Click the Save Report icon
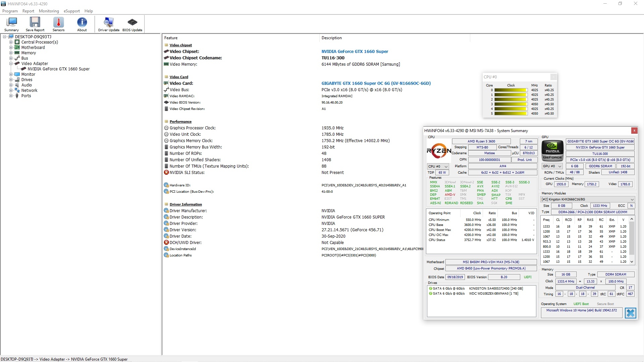This screenshot has width=644, height=362. [35, 24]
